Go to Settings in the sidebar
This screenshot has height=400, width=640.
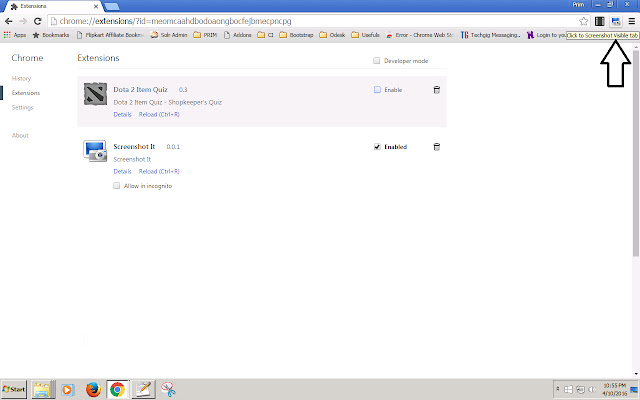pos(22,108)
